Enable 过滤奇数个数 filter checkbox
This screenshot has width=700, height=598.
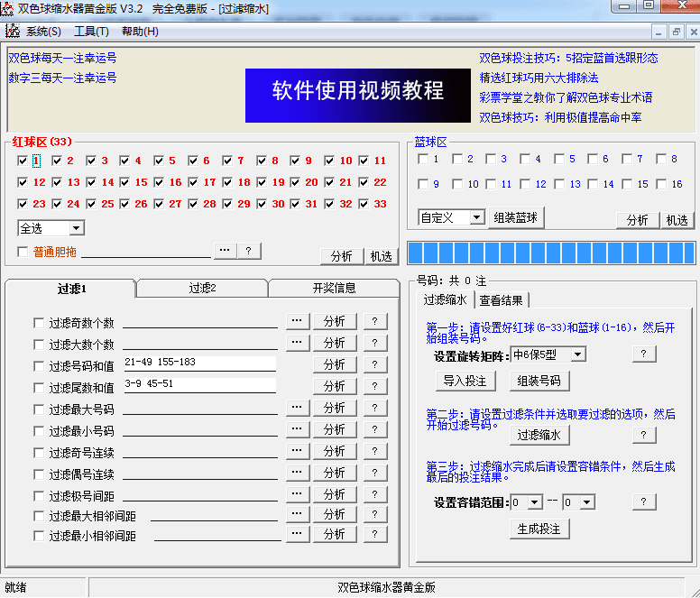tap(39, 323)
